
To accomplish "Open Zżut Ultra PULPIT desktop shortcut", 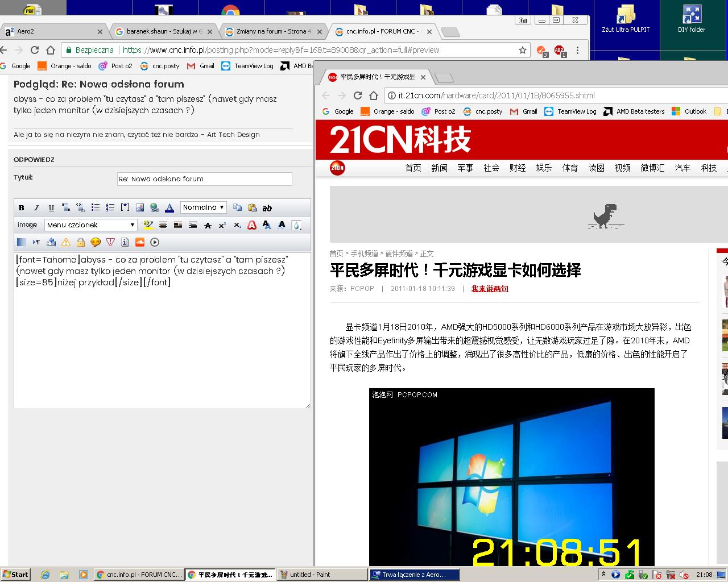I will [x=626, y=18].
